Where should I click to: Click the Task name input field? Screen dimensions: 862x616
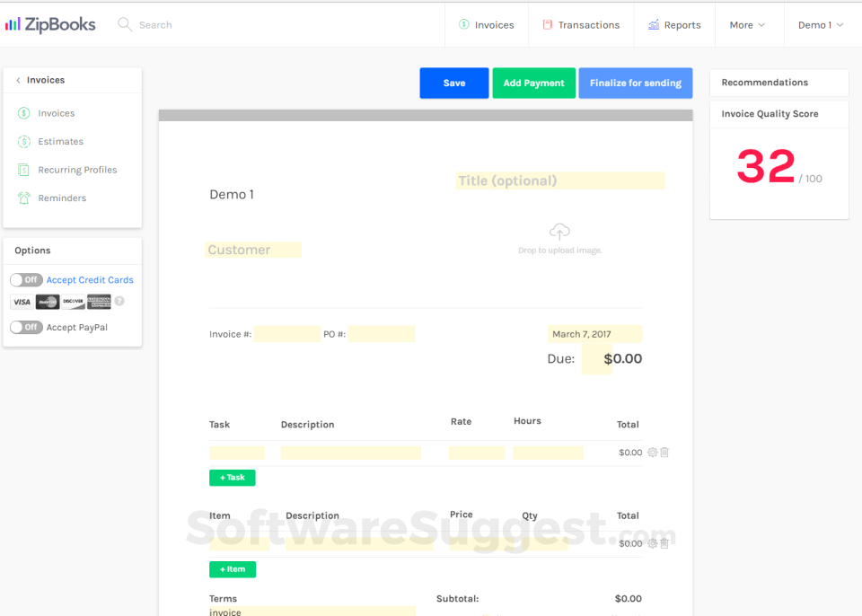click(237, 453)
